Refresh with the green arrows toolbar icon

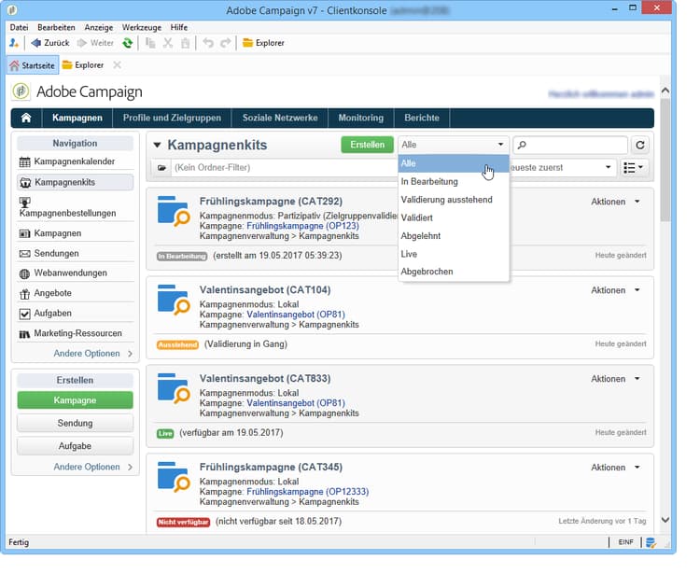(128, 43)
